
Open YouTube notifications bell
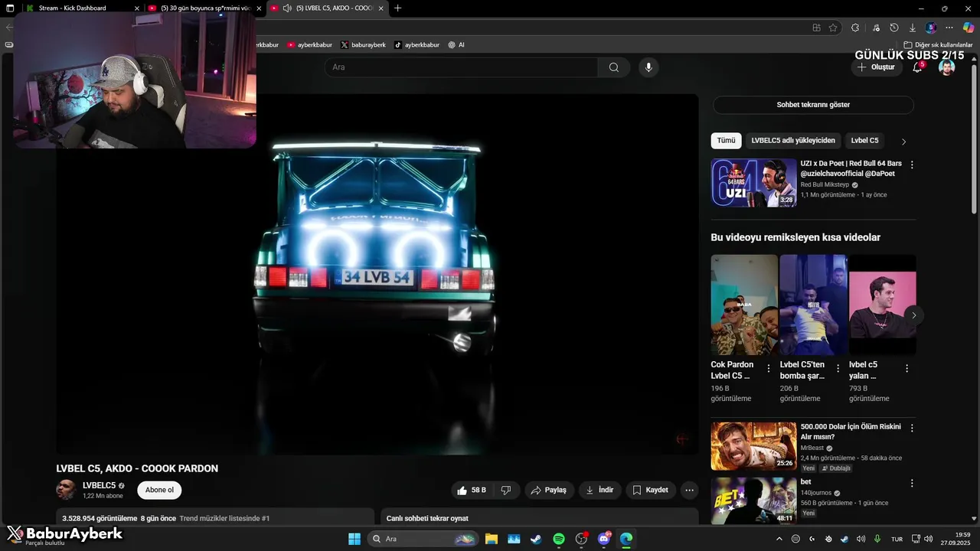917,67
